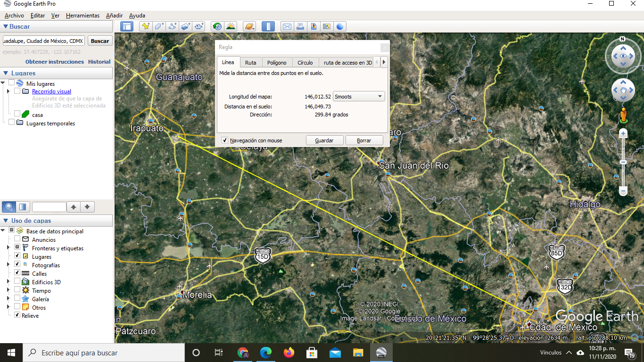Open the search places magnifier button
Viewport: 644px width, 362px height.
(9, 206)
